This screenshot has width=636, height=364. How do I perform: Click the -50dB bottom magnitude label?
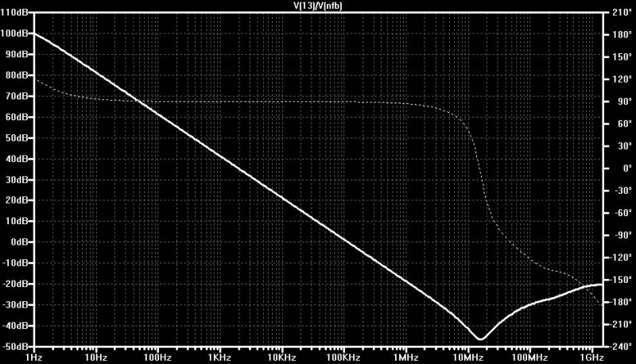14,347
